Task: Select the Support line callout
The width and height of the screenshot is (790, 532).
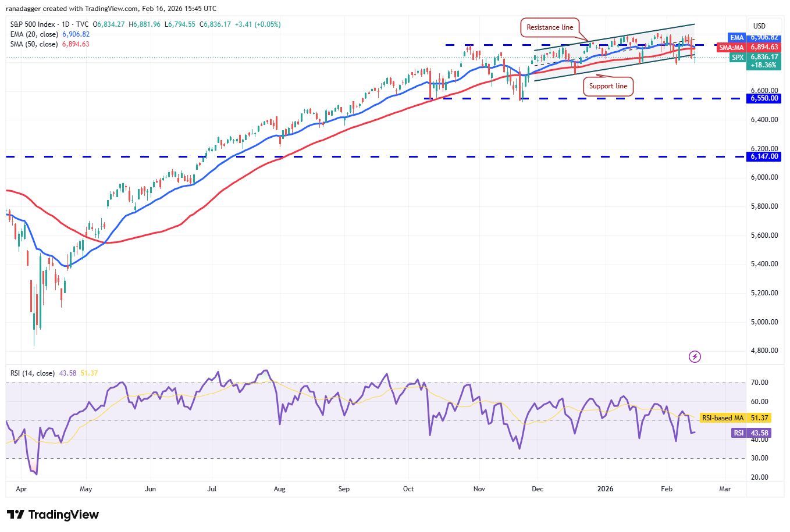Action: click(608, 86)
